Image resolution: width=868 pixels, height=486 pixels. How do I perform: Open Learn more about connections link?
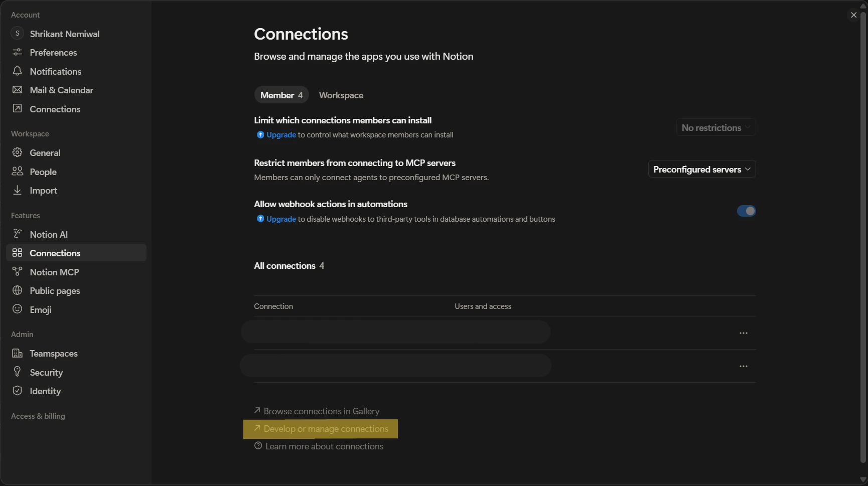coord(319,446)
